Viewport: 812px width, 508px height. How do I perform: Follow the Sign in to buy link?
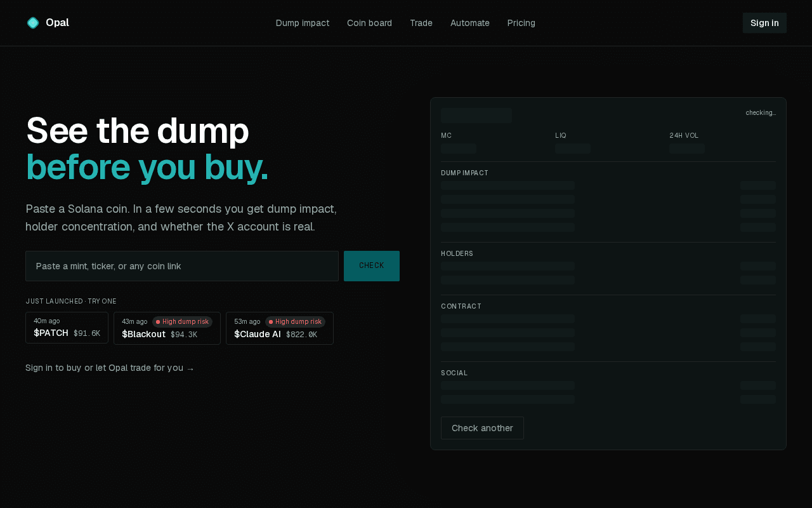pyautogui.click(x=110, y=368)
